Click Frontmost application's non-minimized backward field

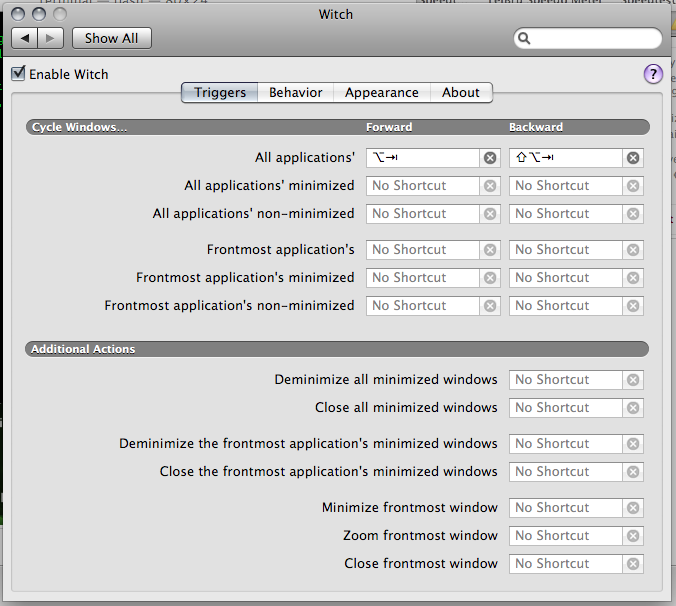565,306
